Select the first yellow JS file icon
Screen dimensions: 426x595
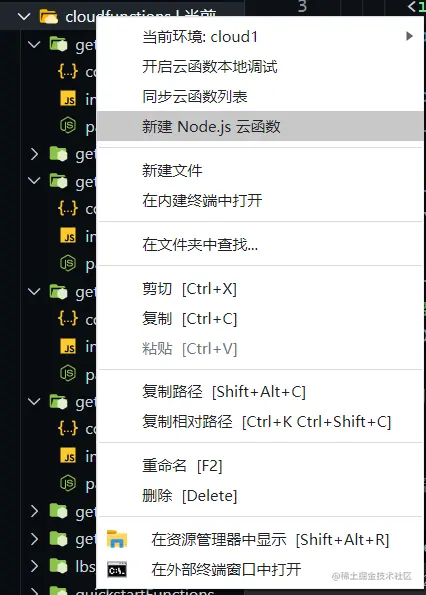(x=68, y=98)
